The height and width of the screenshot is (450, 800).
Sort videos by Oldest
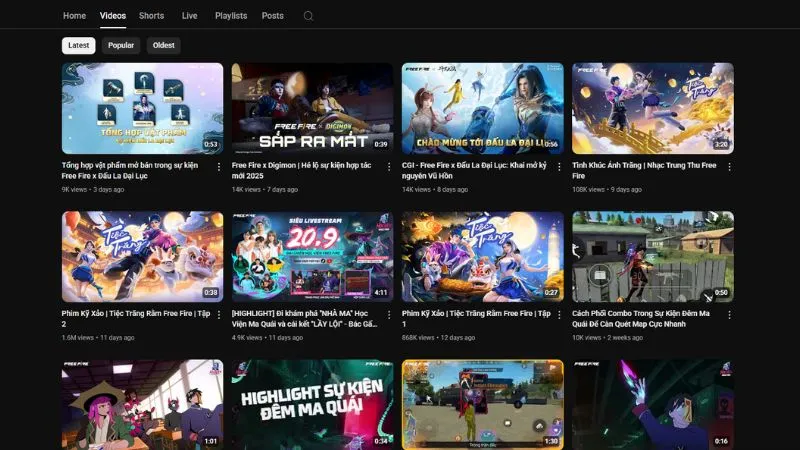tap(164, 45)
